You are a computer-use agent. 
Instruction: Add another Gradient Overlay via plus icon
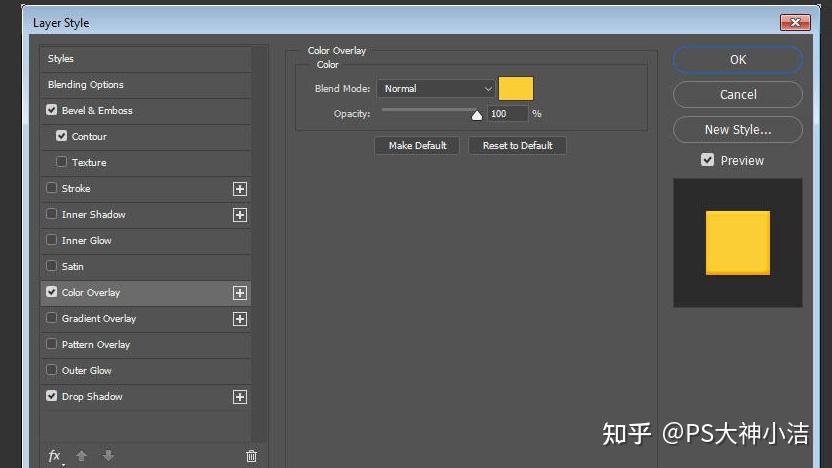(240, 319)
